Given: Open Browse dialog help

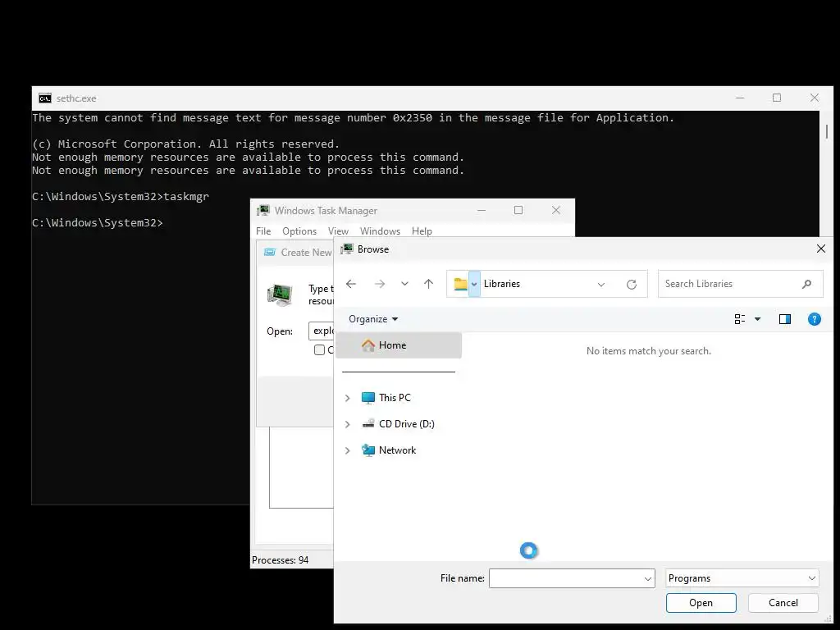Looking at the screenshot, I should click(815, 319).
